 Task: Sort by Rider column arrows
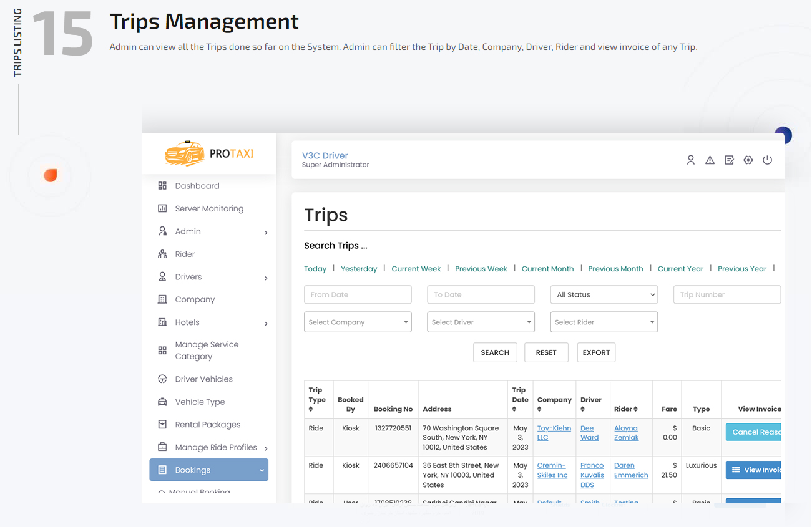(x=635, y=409)
